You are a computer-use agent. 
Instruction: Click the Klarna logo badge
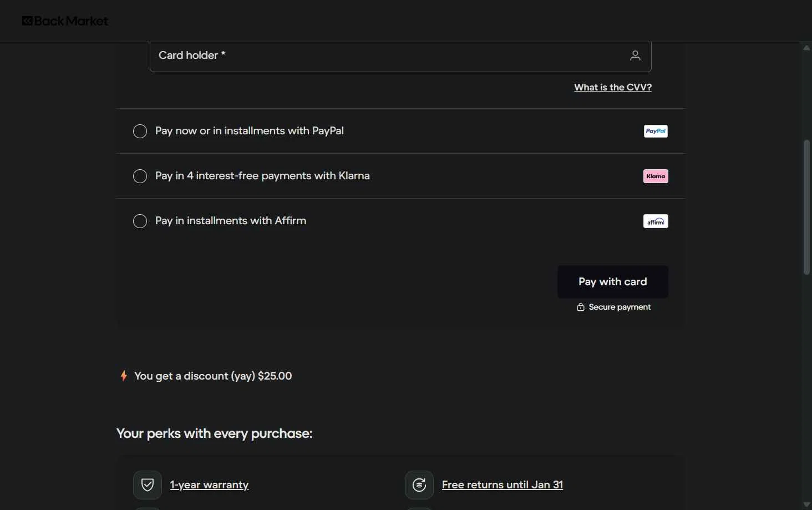tap(656, 176)
